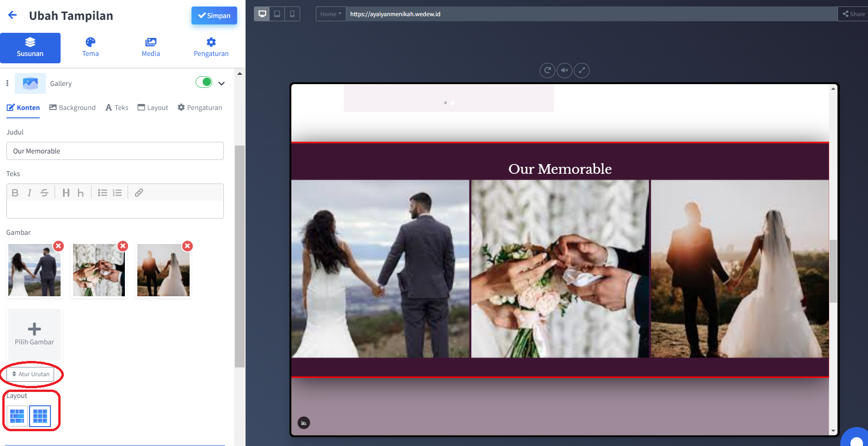Open the Gallery Pengaturan sub-tab
The height and width of the screenshot is (446, 868).
200,108
